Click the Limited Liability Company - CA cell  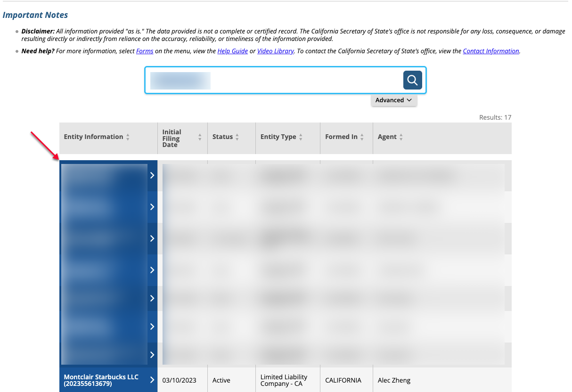pos(284,380)
